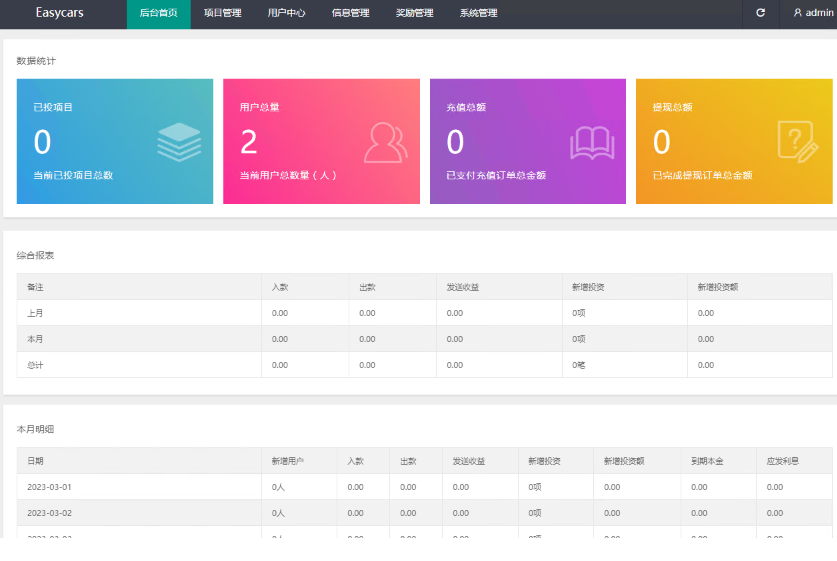Open the admin account menu
Viewport: 837px width, 561px height.
pos(814,13)
